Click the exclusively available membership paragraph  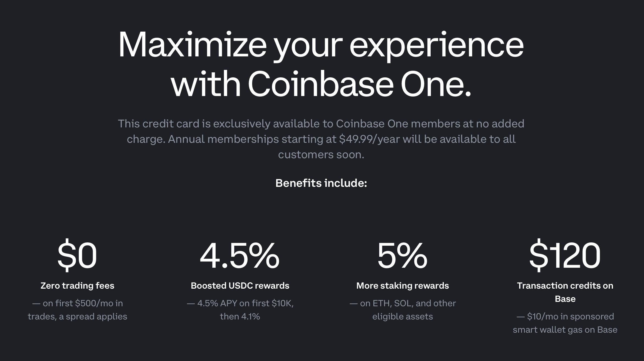pos(321,139)
